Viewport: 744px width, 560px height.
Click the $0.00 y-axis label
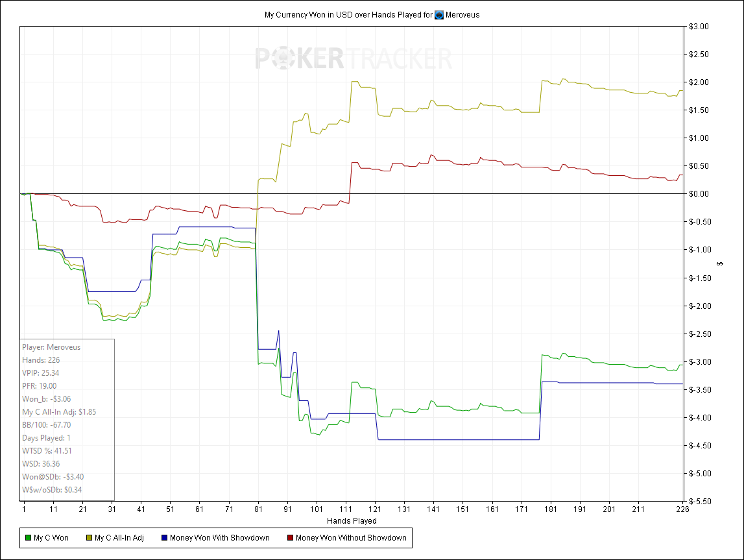point(699,193)
